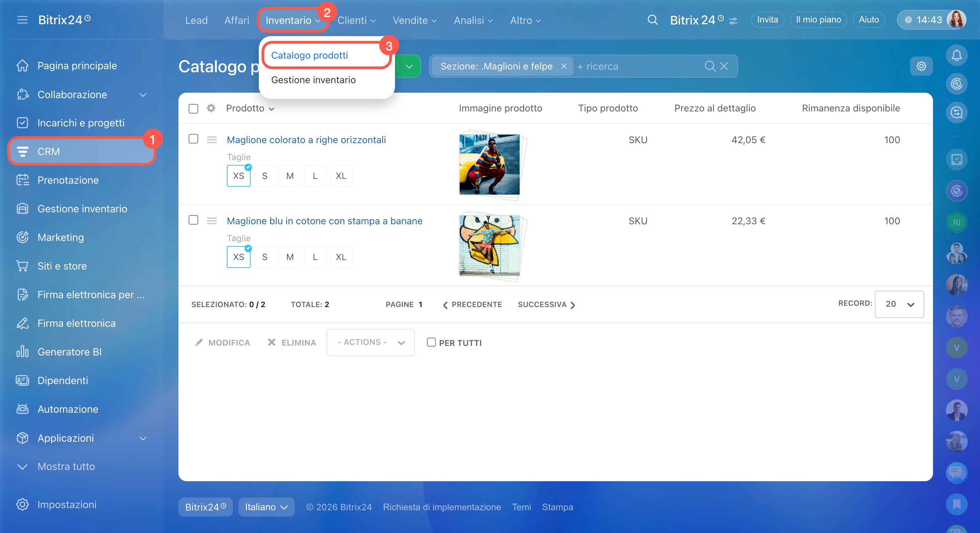Open Siti e store from the sidebar
The height and width of the screenshot is (533, 980).
[62, 266]
